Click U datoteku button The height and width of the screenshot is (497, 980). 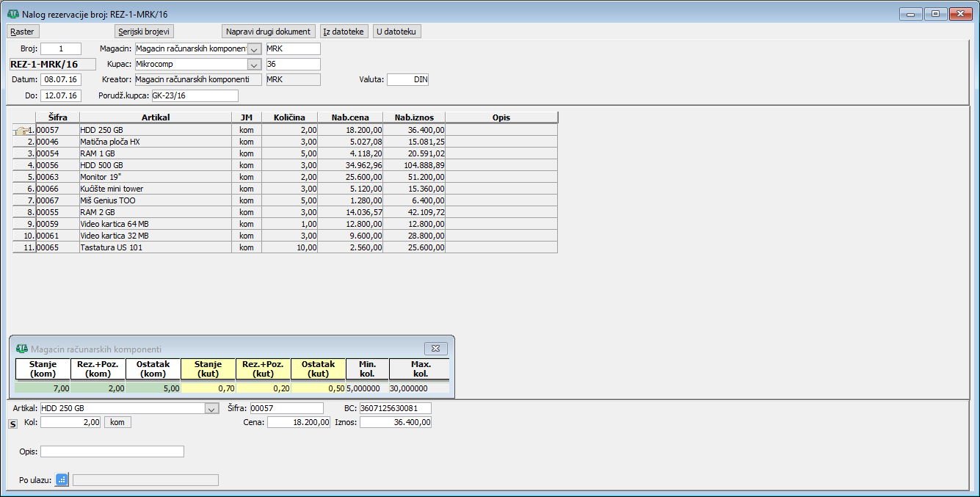[397, 32]
